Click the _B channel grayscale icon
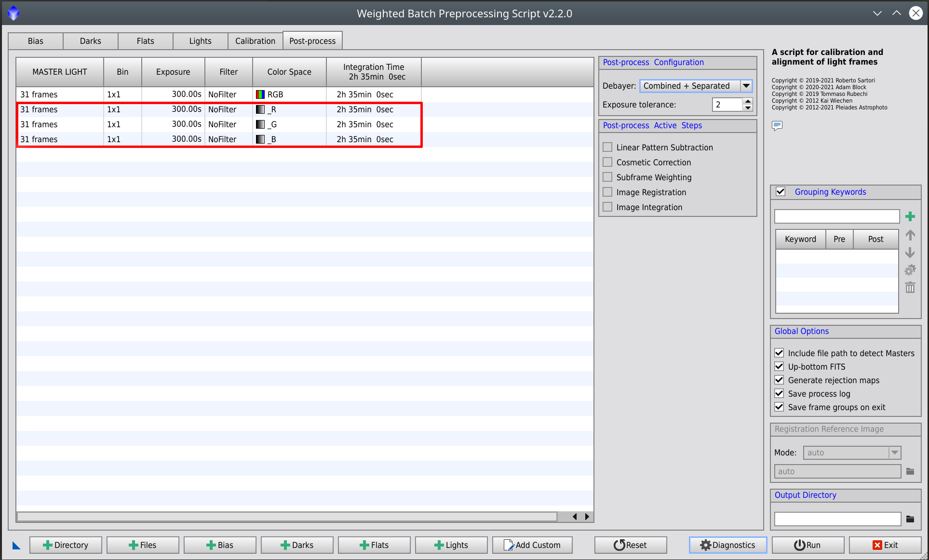 [x=260, y=139]
